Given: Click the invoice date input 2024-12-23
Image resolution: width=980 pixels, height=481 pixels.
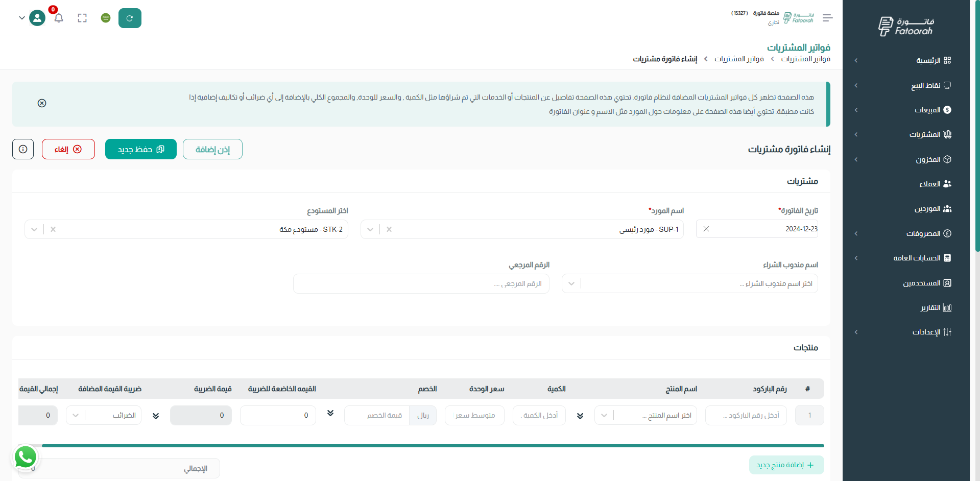Looking at the screenshot, I should tap(757, 229).
